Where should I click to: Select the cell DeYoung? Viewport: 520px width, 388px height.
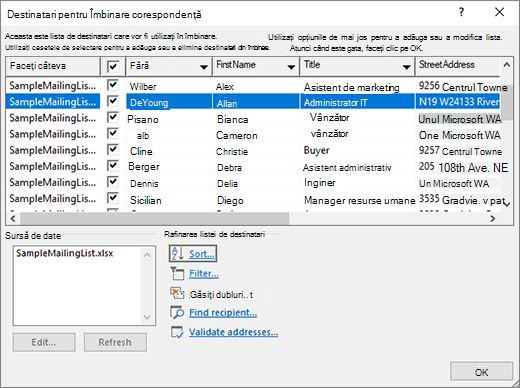pyautogui.click(x=169, y=102)
